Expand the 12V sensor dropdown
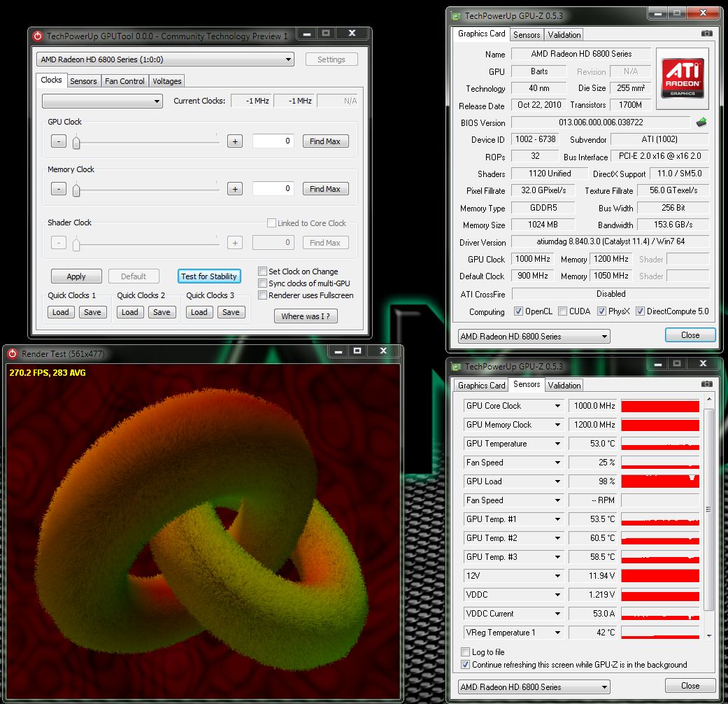This screenshot has height=704, width=728. pos(557,576)
